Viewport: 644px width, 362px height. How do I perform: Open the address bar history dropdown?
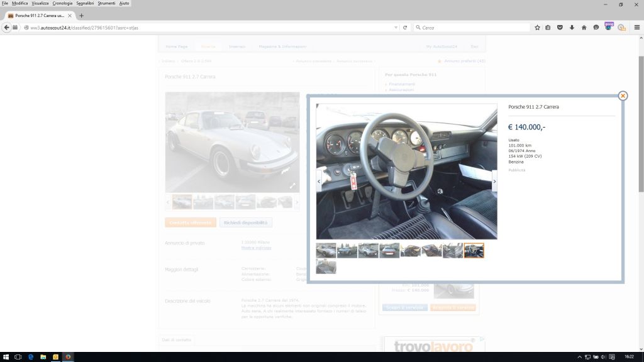click(x=396, y=28)
